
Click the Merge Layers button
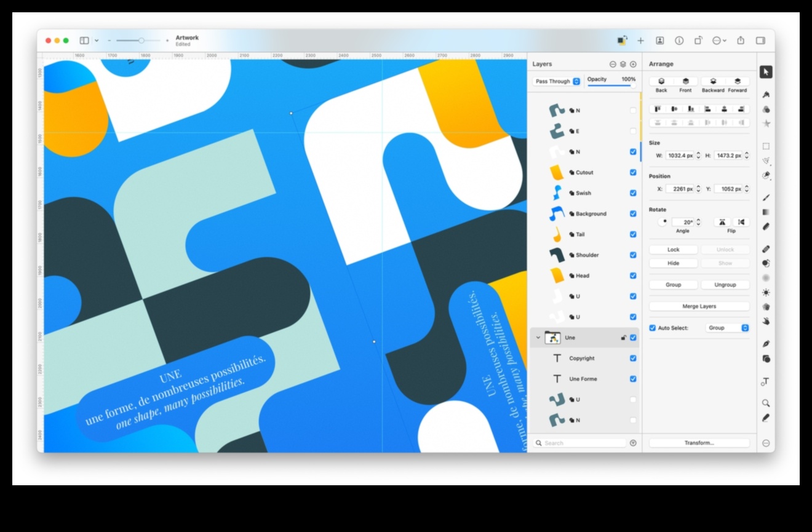pos(699,306)
